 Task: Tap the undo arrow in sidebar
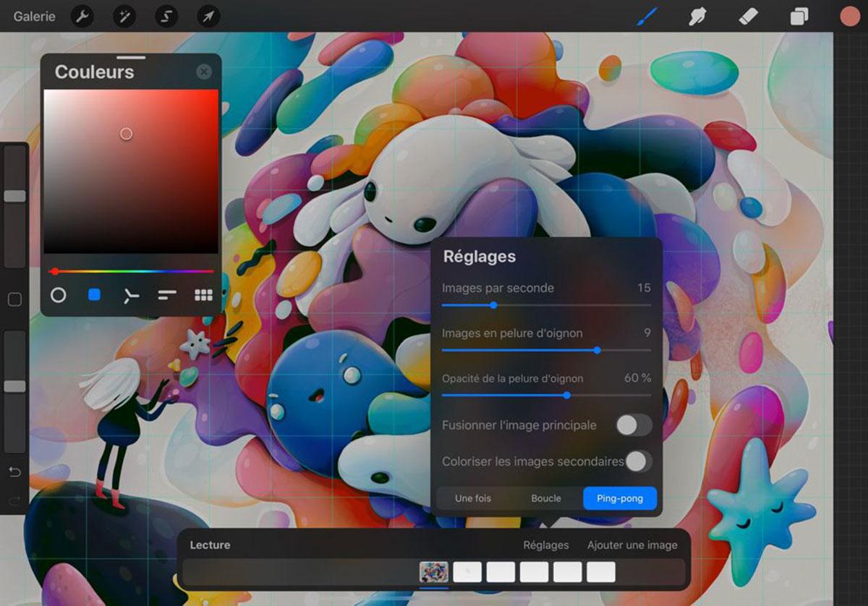(14, 472)
